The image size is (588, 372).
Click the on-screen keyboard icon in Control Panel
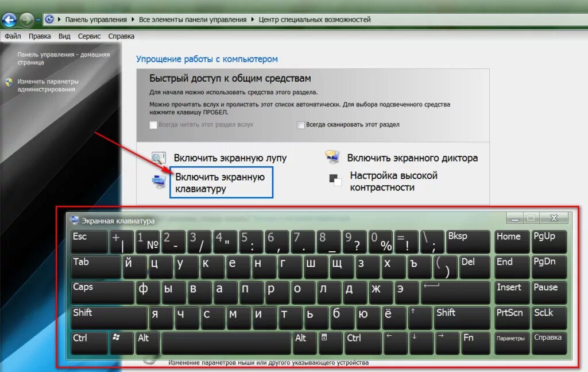(x=159, y=182)
